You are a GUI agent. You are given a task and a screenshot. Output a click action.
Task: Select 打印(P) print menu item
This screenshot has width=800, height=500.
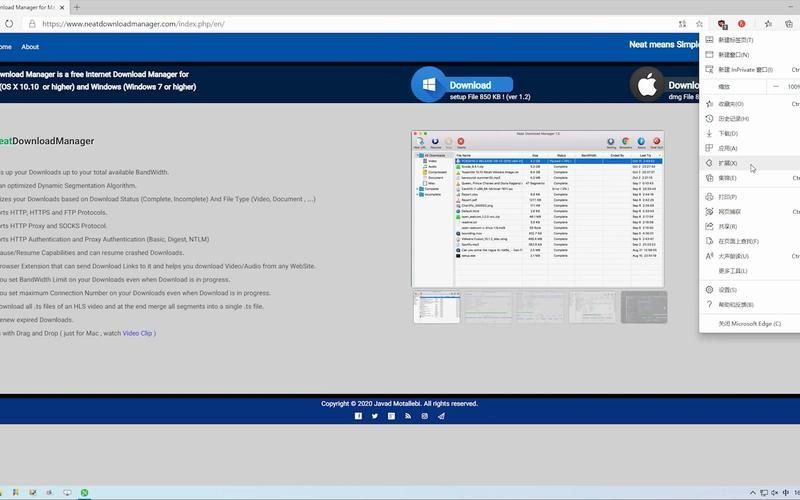[749, 196]
